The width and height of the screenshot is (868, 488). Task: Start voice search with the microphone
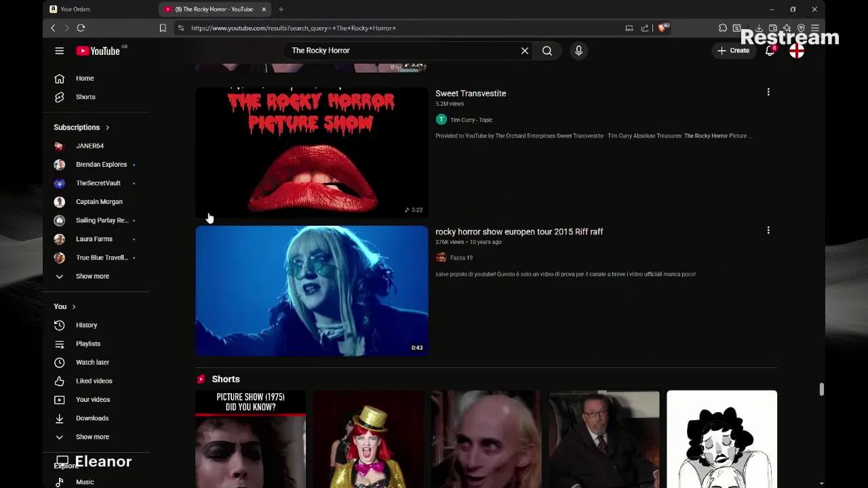[578, 51]
